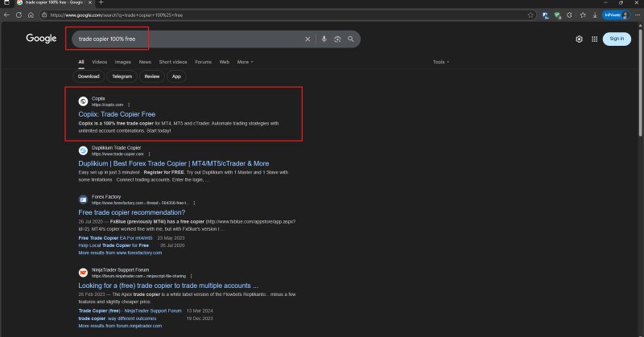Click the Copiix site favicon
Screen dimensions: 644x337
pos(83,101)
